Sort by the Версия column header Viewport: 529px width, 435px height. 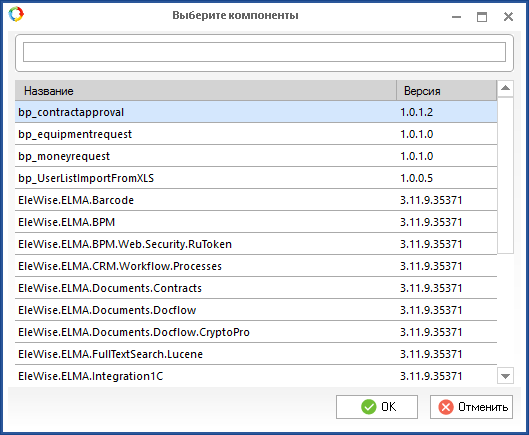click(x=447, y=91)
